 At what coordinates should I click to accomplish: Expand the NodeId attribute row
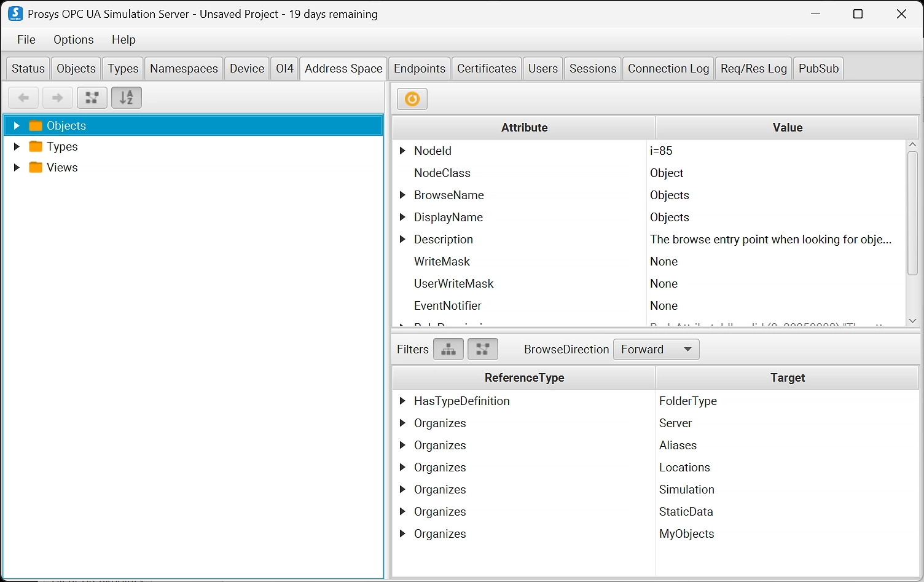[x=402, y=151]
